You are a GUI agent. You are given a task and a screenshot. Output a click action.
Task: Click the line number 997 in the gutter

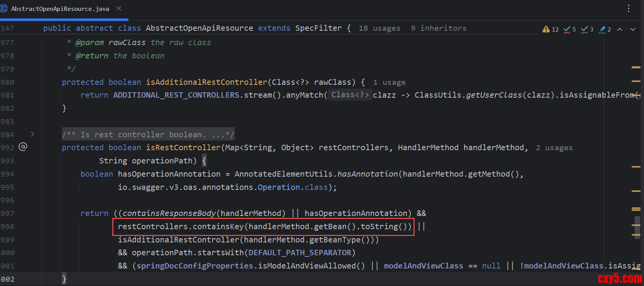7,213
